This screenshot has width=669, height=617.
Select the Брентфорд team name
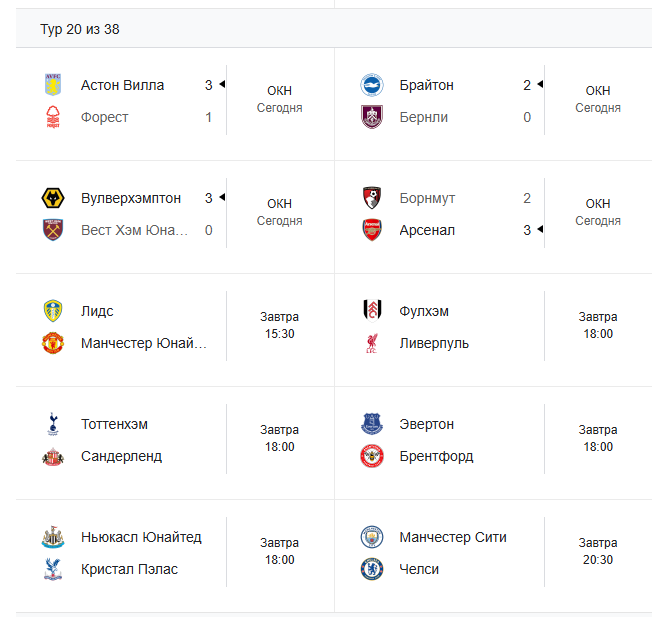coord(436,456)
